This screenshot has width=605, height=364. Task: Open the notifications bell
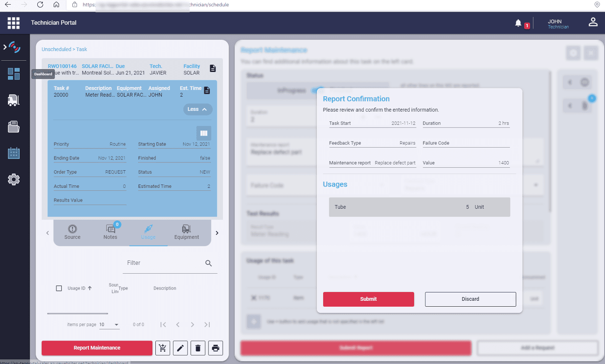point(518,23)
